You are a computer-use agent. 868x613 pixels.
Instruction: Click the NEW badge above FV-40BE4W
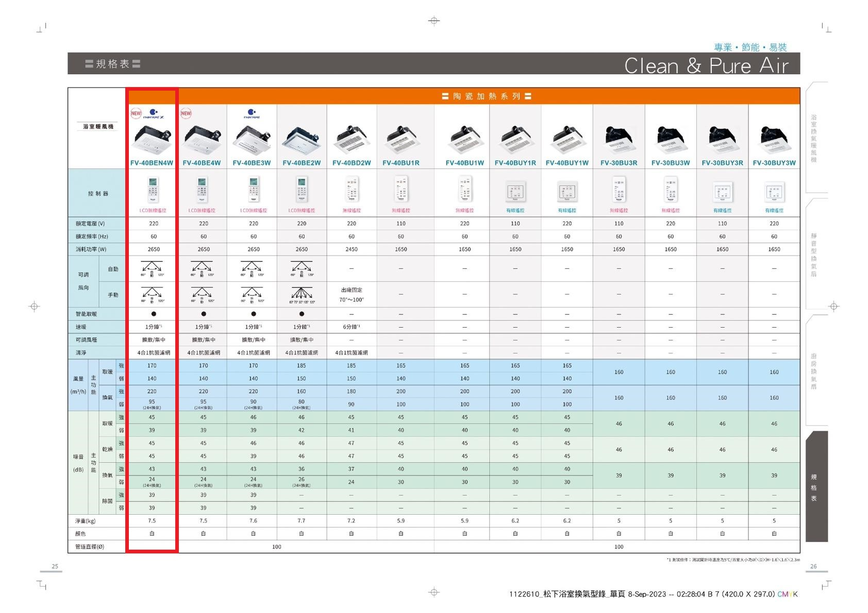click(x=186, y=113)
